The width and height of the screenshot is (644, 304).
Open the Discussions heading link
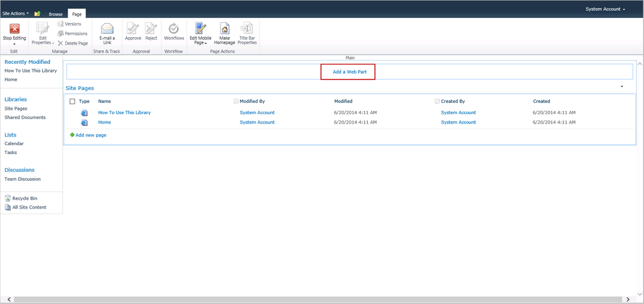tap(19, 170)
